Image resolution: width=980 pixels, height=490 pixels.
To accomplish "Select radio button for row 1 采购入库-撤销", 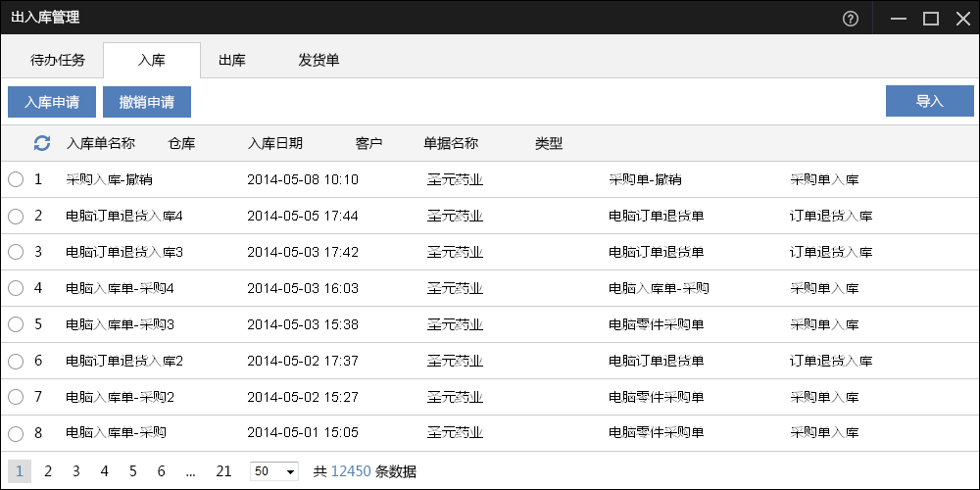I will (16, 180).
